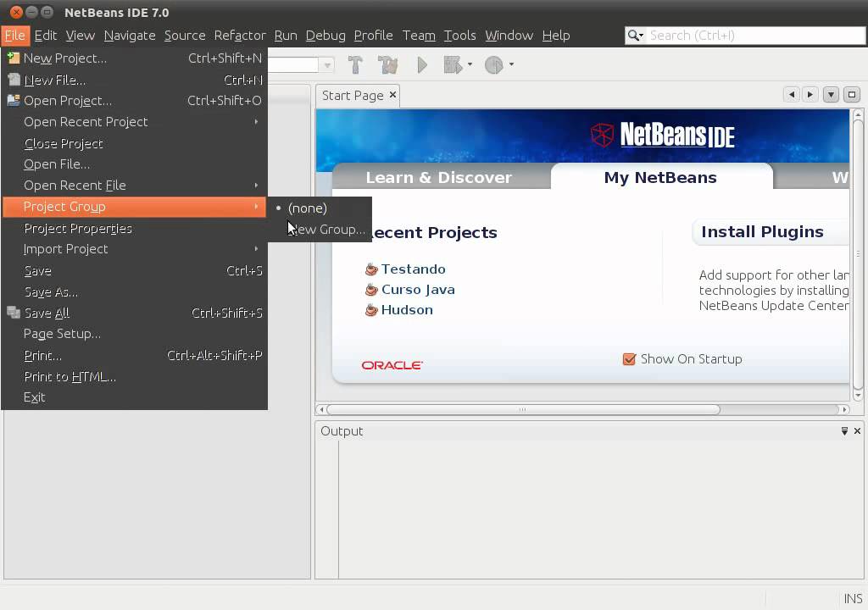The height and width of the screenshot is (610, 868).
Task: Maximize the editor window with square icon
Action: [x=852, y=95]
